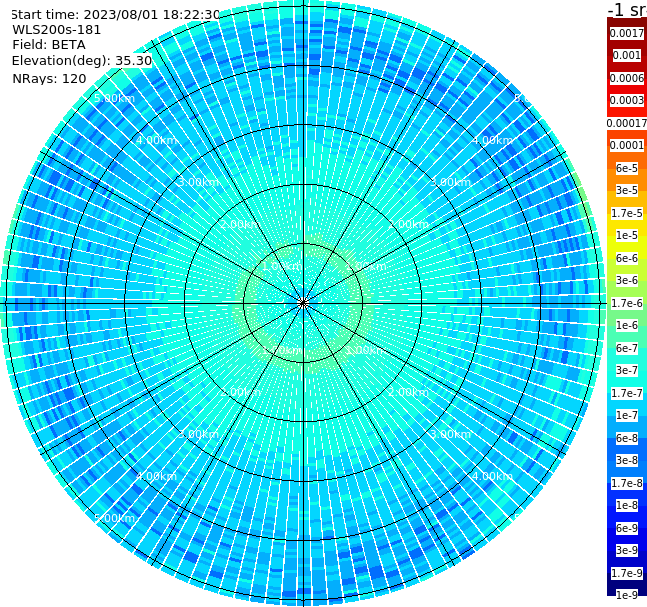647x607 pixels.
Task: Select the 1e-6 colorbar label
Action: click(x=627, y=325)
